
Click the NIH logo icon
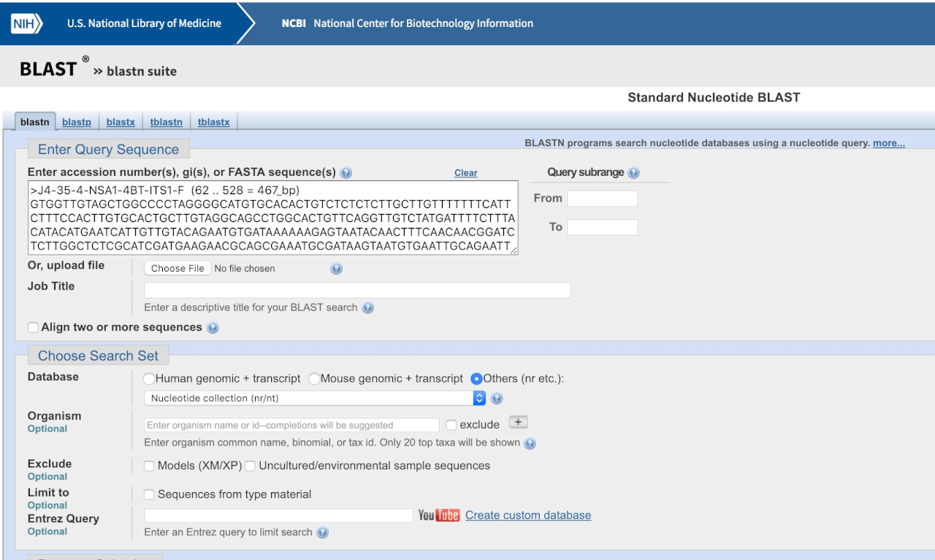(x=27, y=23)
